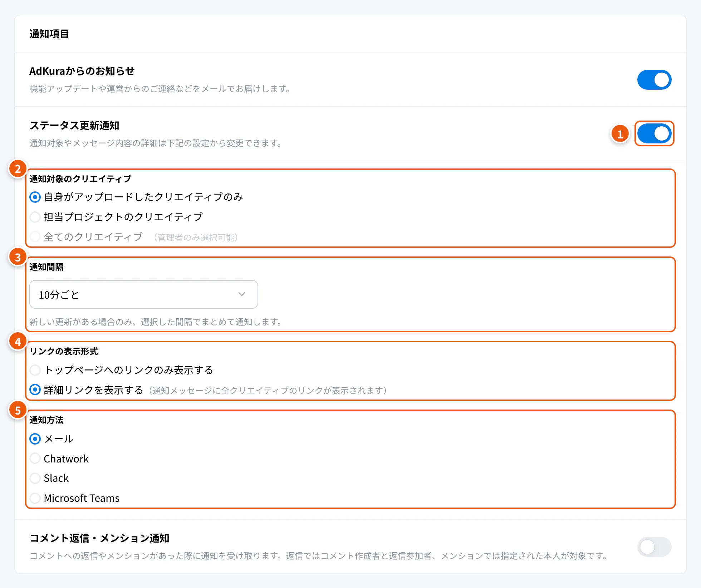Choose Chatwork as notification method
Screen dimensions: 701x588
pos(35,459)
